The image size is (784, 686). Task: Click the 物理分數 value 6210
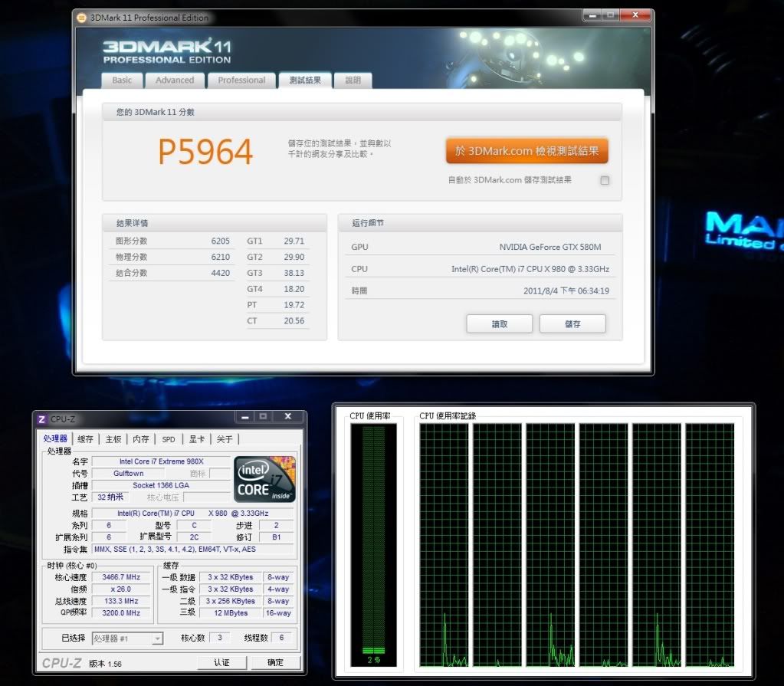pyautogui.click(x=221, y=257)
